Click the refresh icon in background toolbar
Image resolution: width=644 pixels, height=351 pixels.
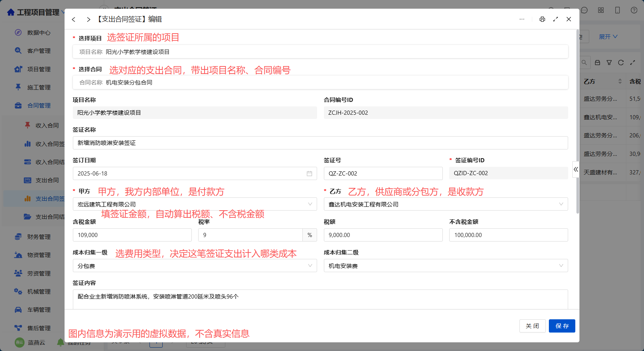pos(621,63)
